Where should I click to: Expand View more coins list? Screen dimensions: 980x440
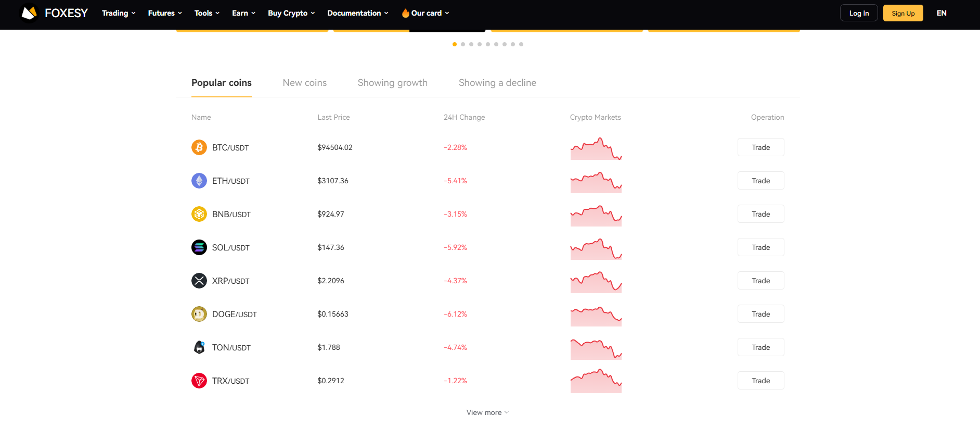(487, 412)
